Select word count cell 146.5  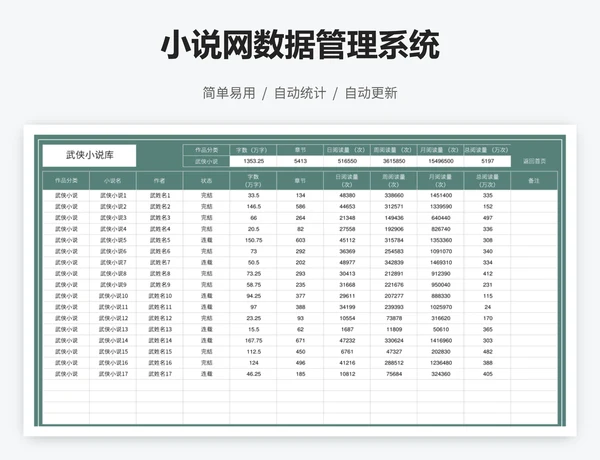(253, 207)
